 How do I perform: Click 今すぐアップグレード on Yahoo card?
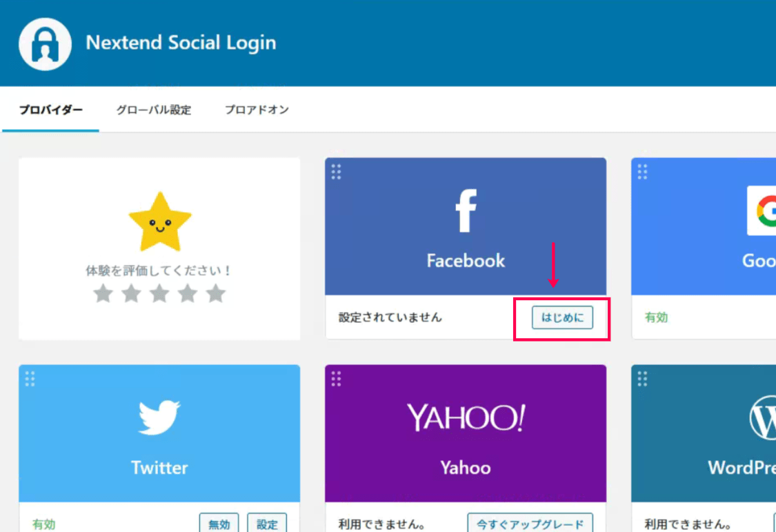pos(530,523)
